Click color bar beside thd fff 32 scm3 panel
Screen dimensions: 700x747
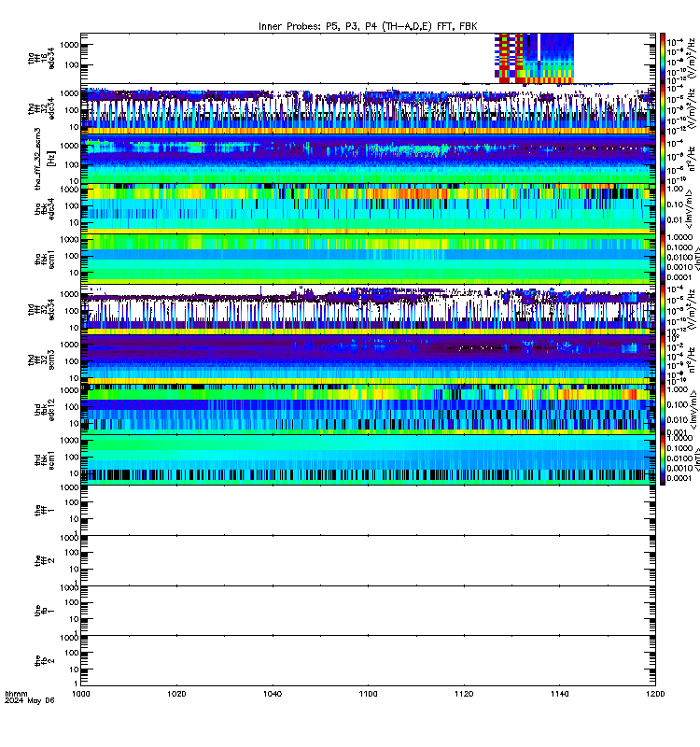pos(663,359)
